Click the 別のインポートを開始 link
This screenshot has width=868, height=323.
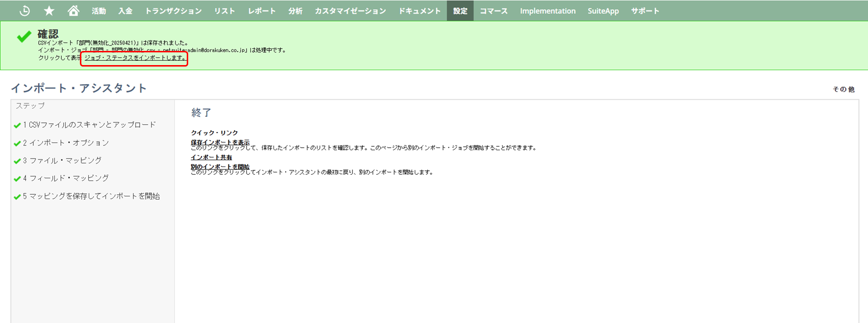coord(220,167)
